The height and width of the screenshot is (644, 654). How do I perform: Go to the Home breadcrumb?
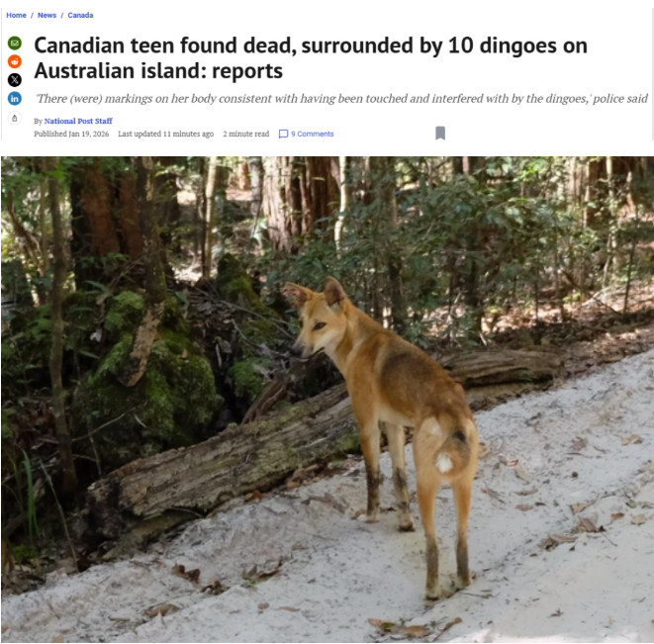tap(16, 15)
